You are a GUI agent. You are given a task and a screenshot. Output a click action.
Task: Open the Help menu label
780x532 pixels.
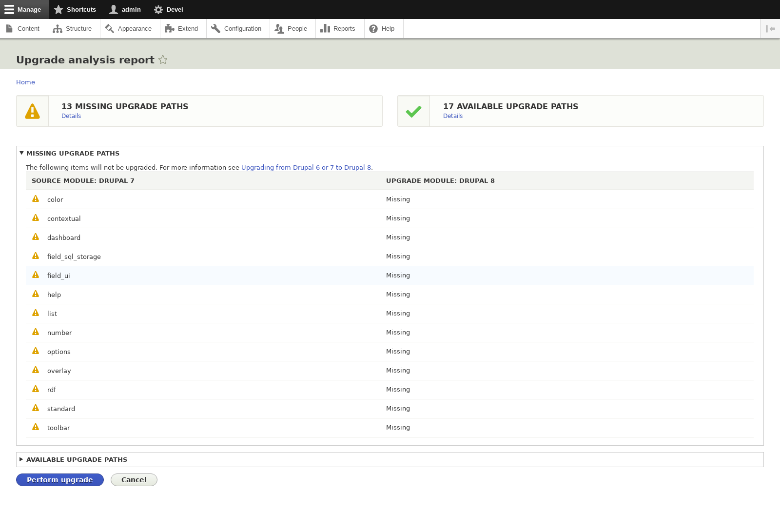tap(388, 29)
